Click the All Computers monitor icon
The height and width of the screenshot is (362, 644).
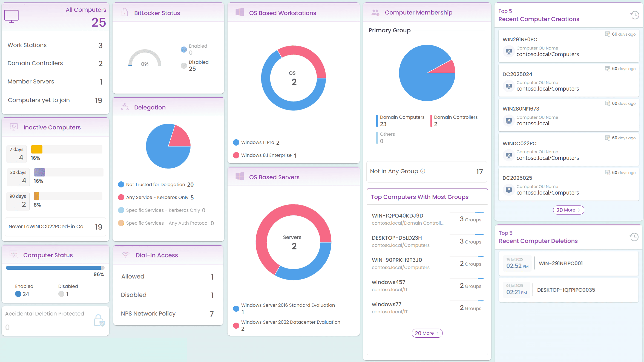tap(12, 16)
